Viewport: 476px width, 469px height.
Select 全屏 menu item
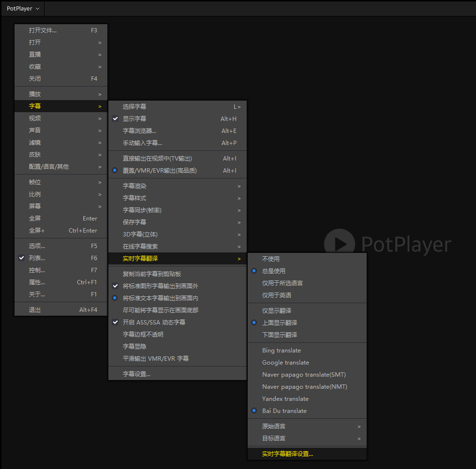(x=61, y=219)
